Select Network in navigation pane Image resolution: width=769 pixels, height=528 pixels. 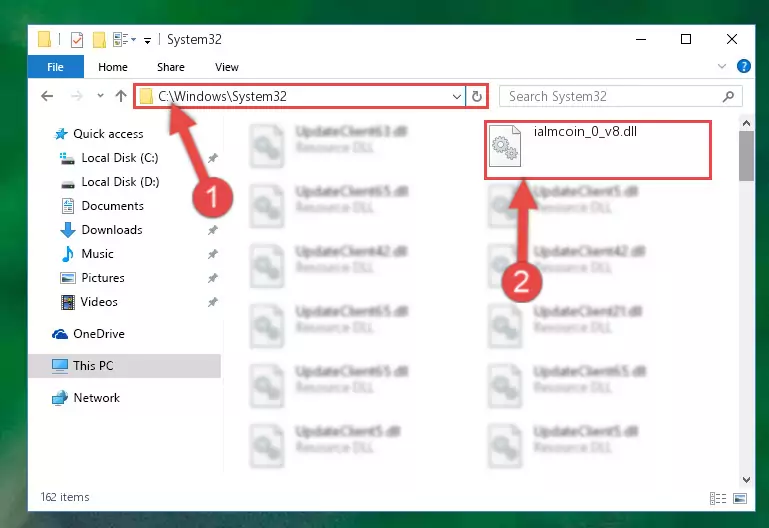click(x=96, y=398)
